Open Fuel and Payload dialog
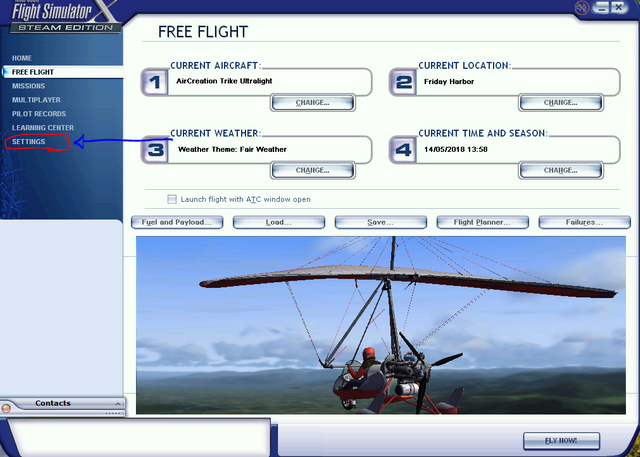This screenshot has height=457, width=640. coord(177,222)
